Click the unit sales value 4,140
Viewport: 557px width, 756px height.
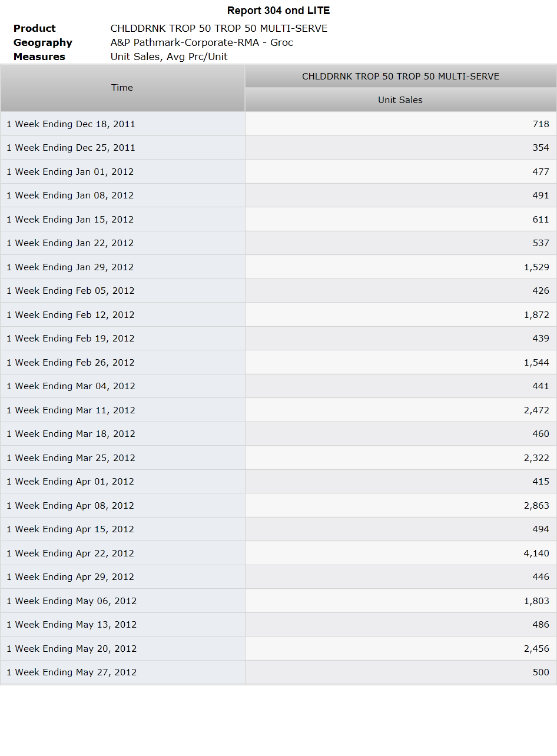536,553
